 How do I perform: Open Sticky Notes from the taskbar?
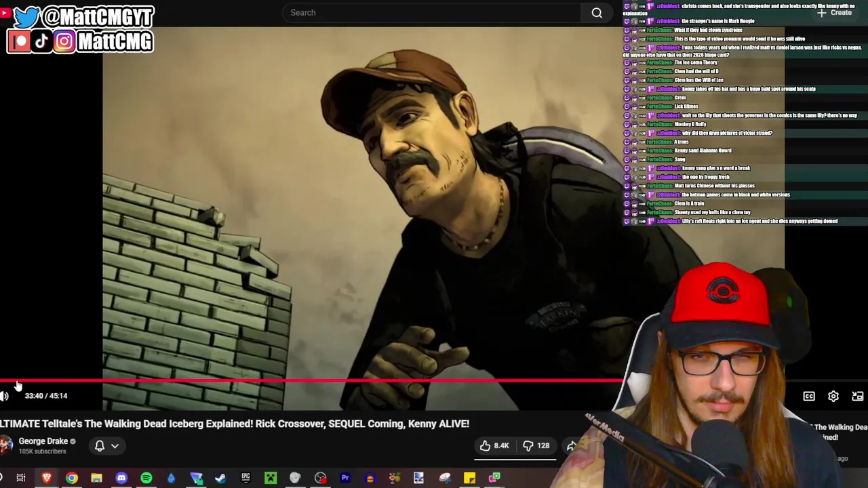tap(469, 478)
